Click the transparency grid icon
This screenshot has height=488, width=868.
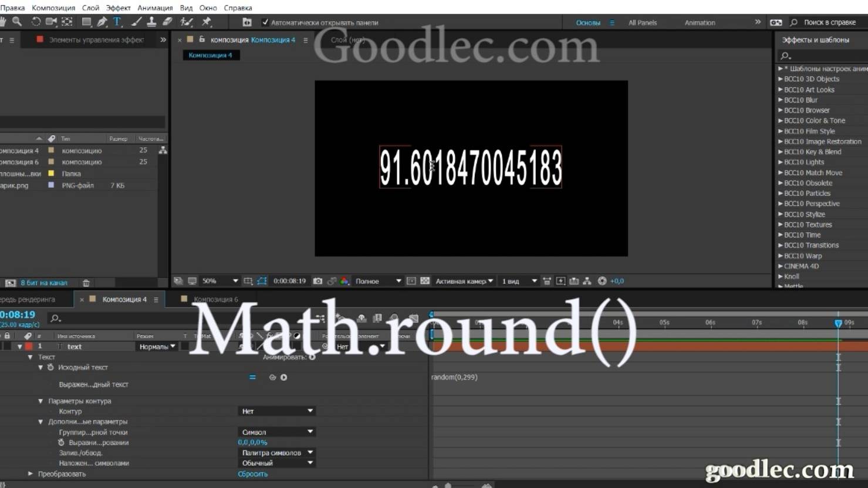(x=425, y=281)
